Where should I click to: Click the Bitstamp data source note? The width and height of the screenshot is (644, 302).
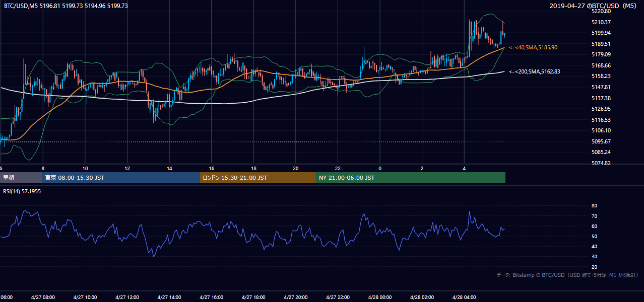coord(567,275)
